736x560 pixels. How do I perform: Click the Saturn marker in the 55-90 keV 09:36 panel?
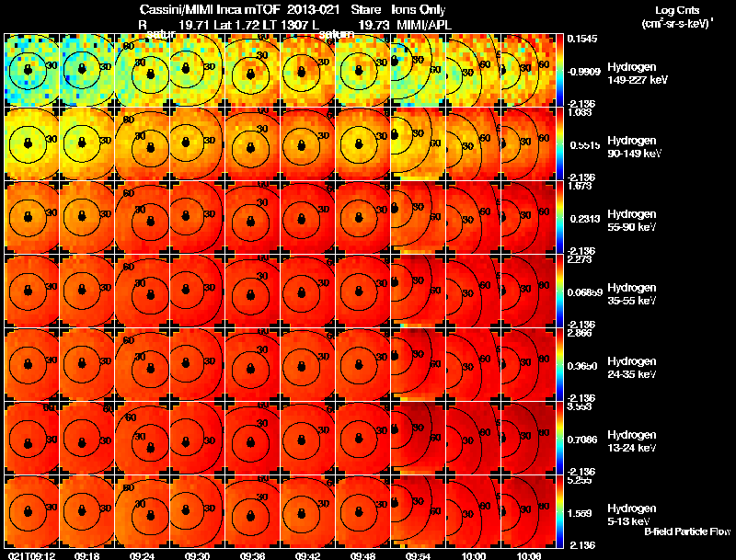tap(250, 221)
